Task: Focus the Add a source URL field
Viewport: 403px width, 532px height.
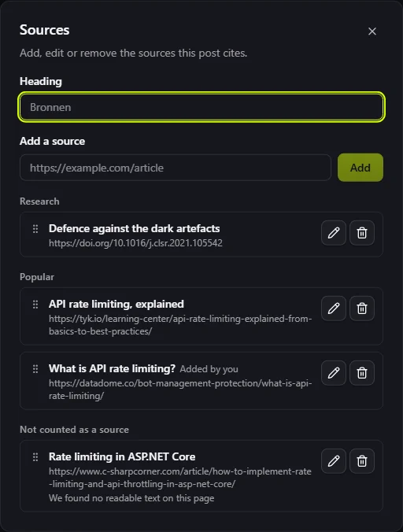Action: [x=176, y=168]
